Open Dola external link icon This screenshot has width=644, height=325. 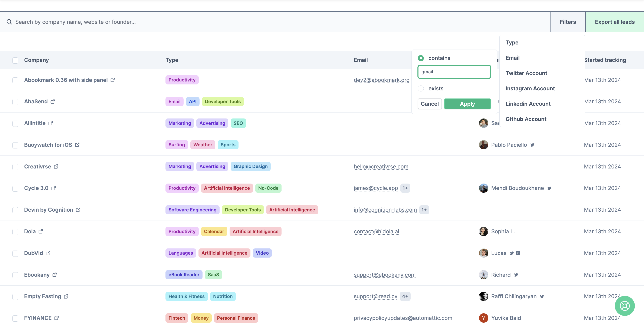(41, 231)
